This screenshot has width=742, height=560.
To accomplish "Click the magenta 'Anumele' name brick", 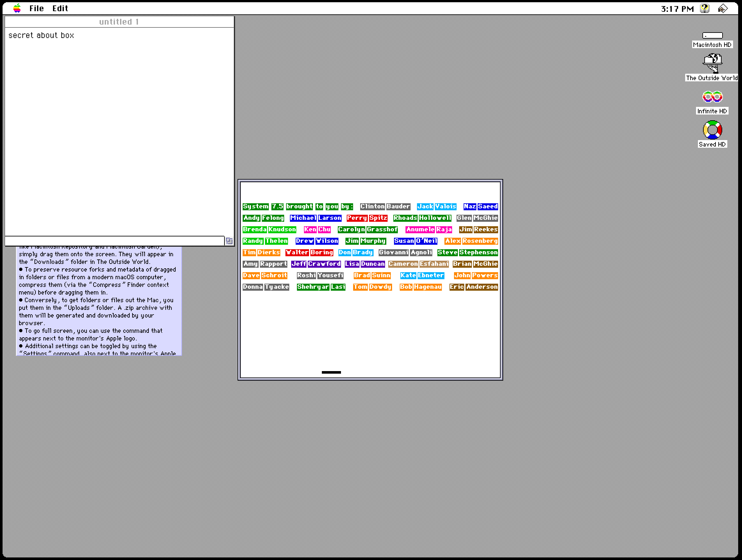I will tap(420, 229).
